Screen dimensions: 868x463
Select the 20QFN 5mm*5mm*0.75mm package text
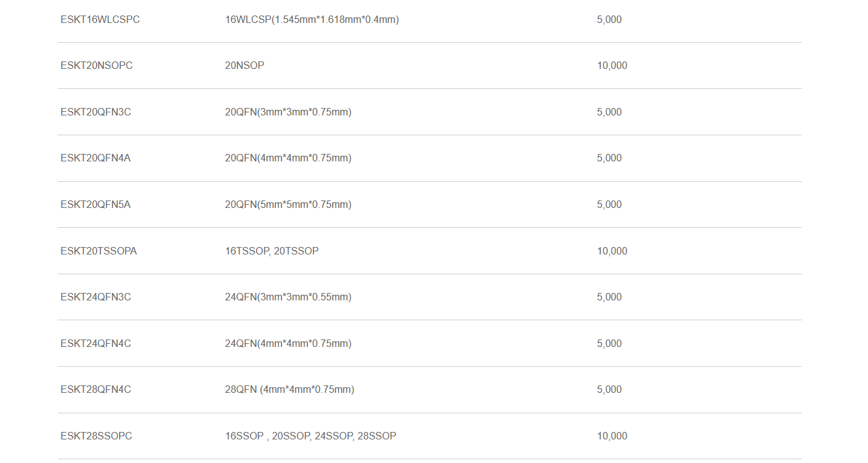tap(288, 205)
